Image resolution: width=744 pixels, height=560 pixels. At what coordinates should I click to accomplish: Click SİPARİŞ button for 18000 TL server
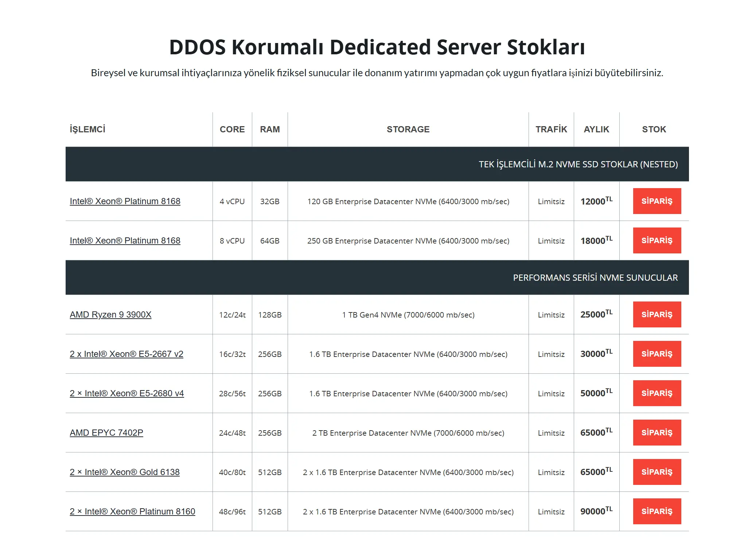click(x=657, y=240)
